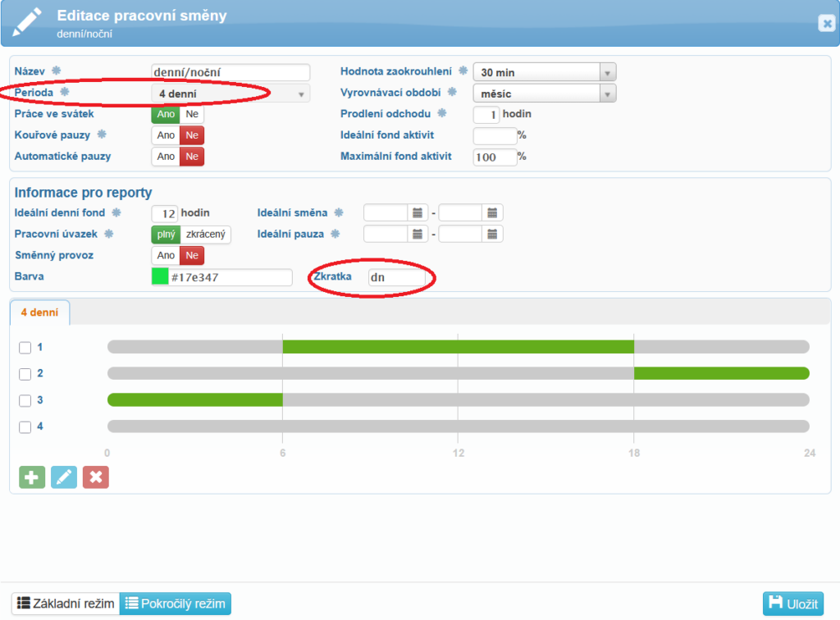Screen dimensions: 840x620
Task: Click the green Barva color swatch
Action: [160, 277]
